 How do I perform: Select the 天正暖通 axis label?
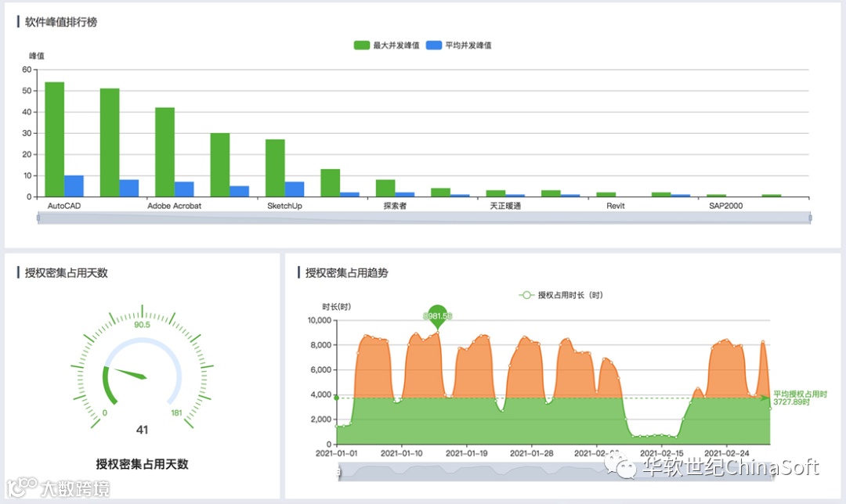505,206
